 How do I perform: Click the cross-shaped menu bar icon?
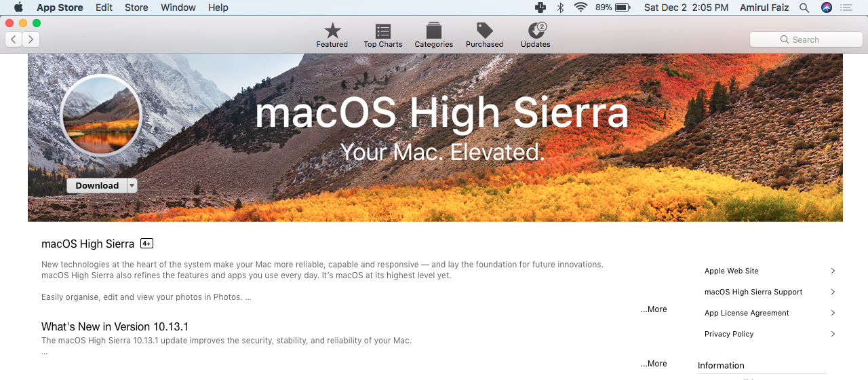click(540, 7)
